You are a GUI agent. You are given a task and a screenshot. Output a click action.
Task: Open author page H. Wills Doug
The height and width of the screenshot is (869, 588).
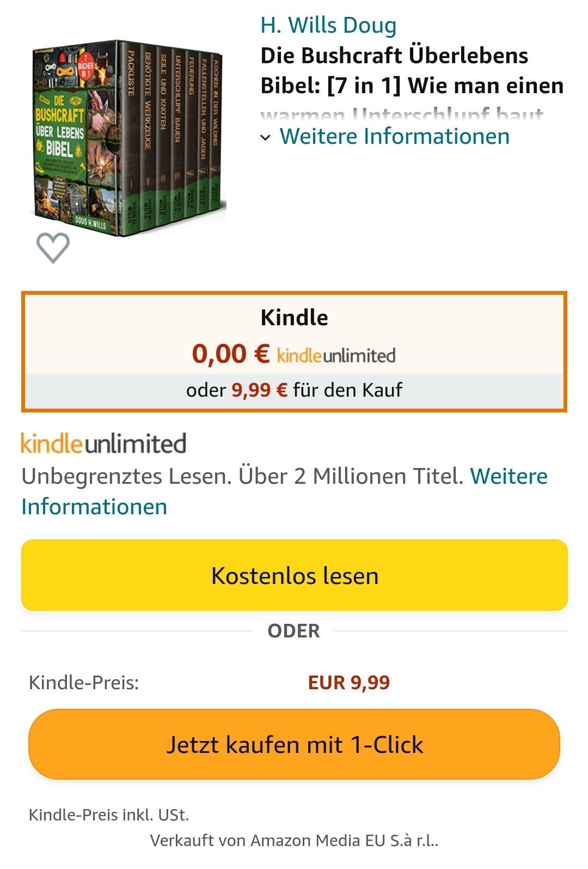(x=328, y=25)
